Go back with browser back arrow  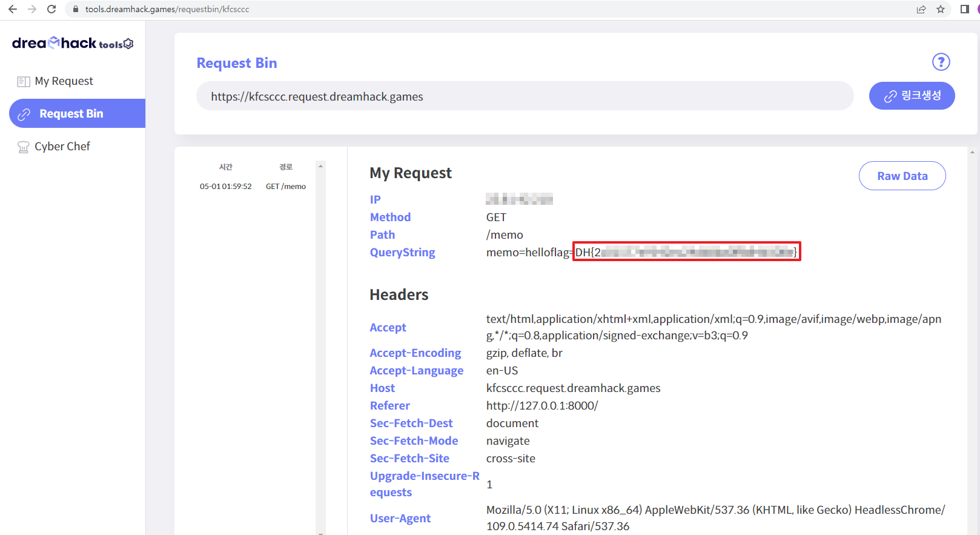(x=13, y=9)
